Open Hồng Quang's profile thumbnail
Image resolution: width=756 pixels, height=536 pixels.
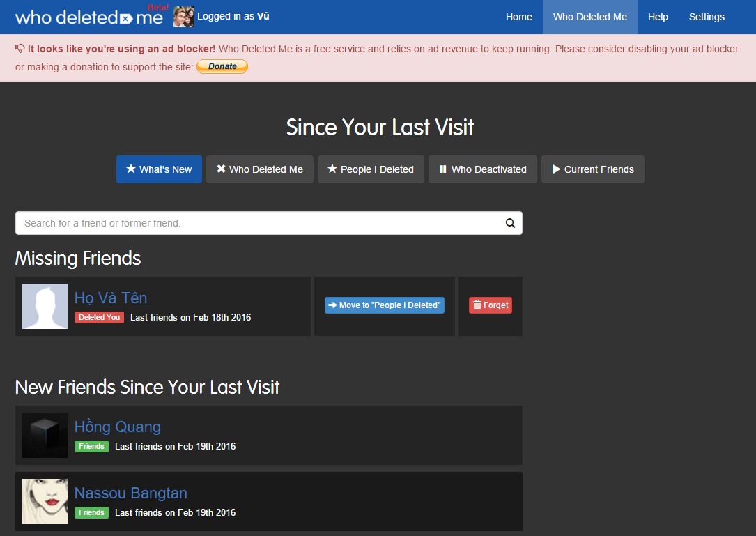pos(45,435)
